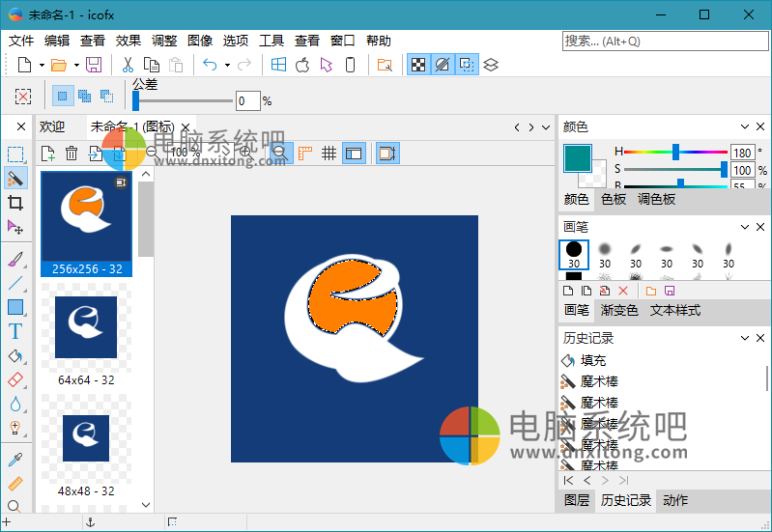
Task: Select the rectangular selection tool
Action: (15, 154)
